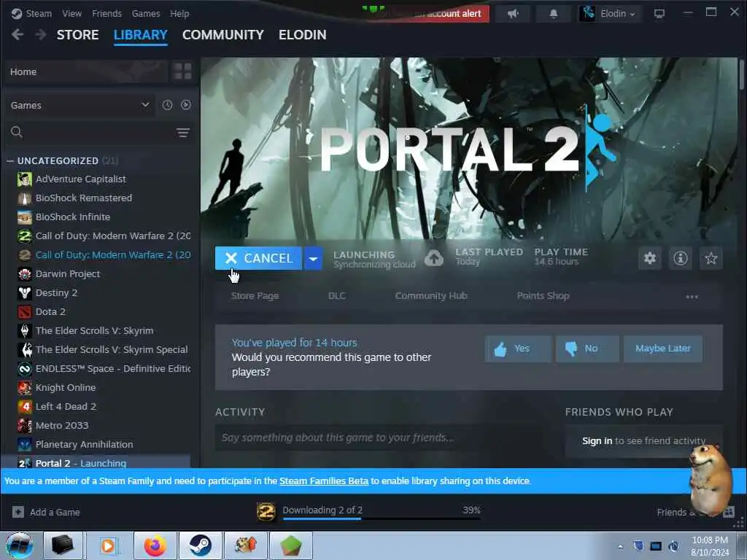
Task: Open the more options ellipsis menu
Action: click(692, 296)
